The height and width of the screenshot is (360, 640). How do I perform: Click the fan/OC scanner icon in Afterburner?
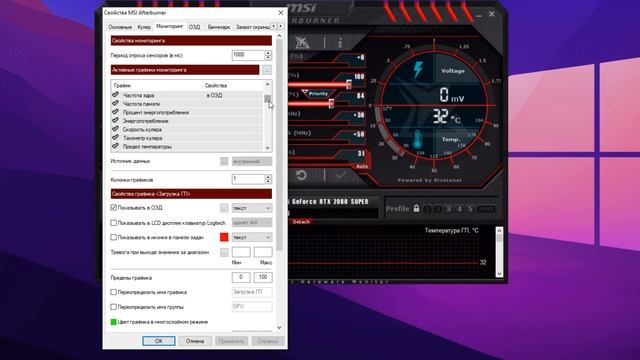pyautogui.click(x=302, y=42)
